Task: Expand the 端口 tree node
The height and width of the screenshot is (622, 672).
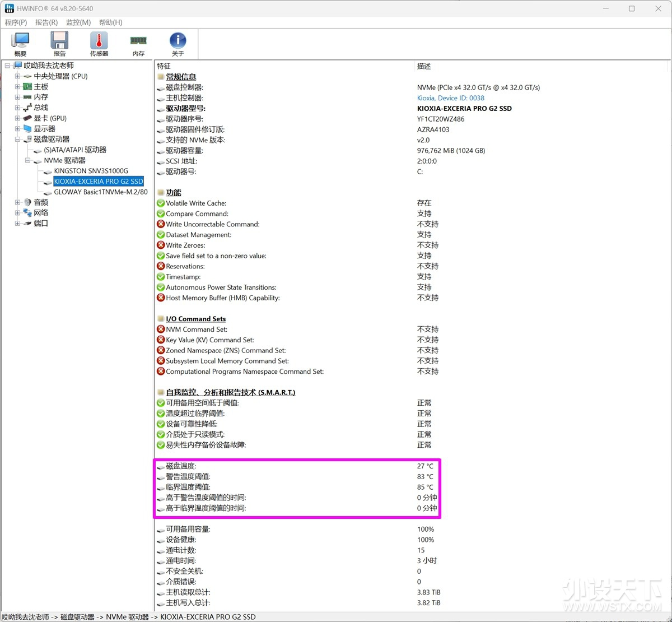Action: (x=17, y=223)
